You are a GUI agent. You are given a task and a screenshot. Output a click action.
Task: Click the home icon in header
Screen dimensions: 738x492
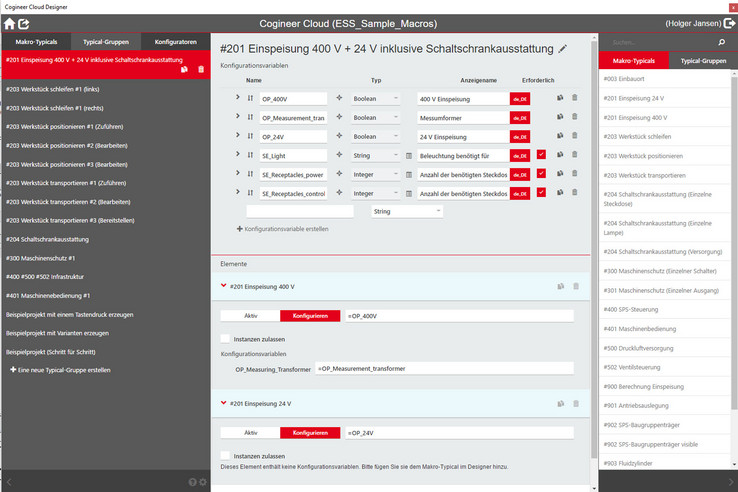pos(9,22)
